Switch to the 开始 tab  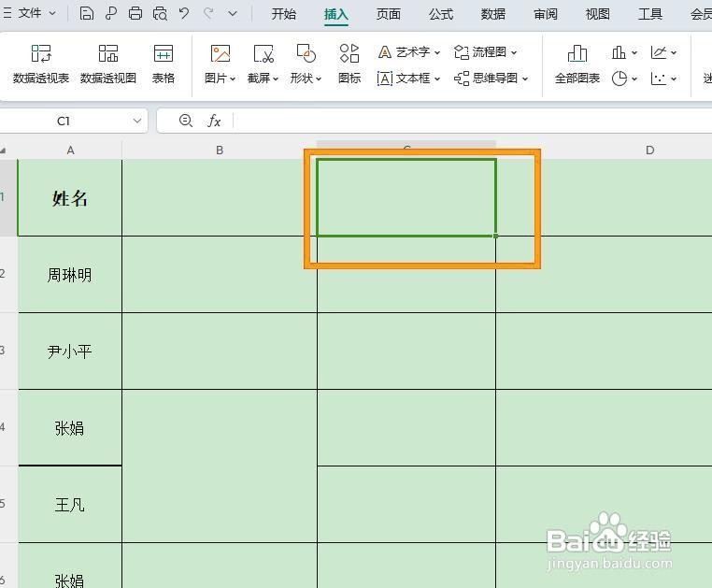point(284,14)
